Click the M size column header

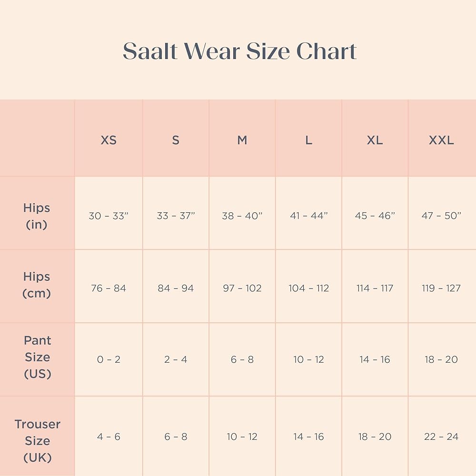(x=242, y=140)
